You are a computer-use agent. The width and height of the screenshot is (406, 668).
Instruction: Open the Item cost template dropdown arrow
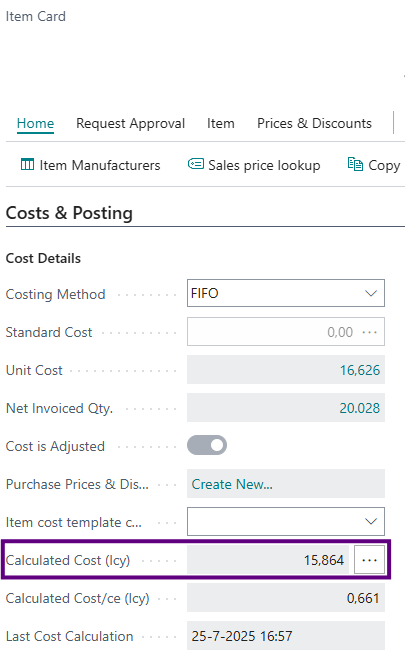click(371, 521)
